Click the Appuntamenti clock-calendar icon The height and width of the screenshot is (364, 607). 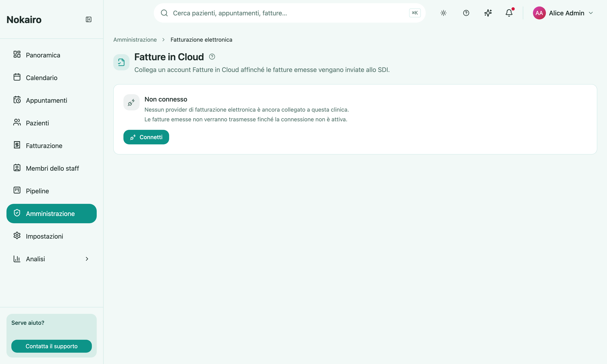point(17,99)
